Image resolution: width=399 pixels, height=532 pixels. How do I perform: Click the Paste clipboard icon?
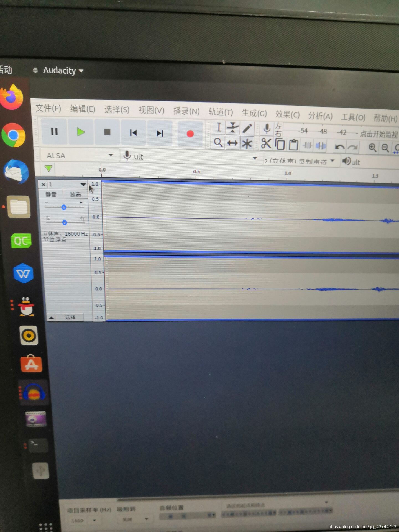pyautogui.click(x=293, y=145)
